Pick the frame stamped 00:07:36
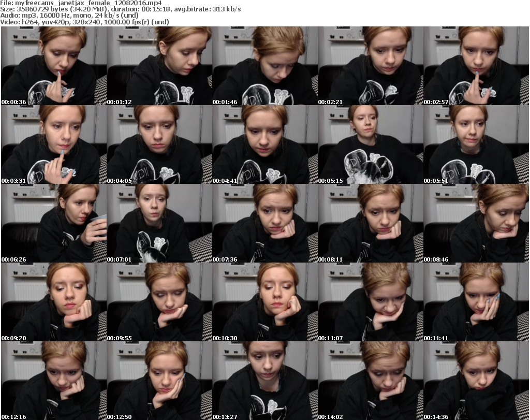 coord(265,224)
